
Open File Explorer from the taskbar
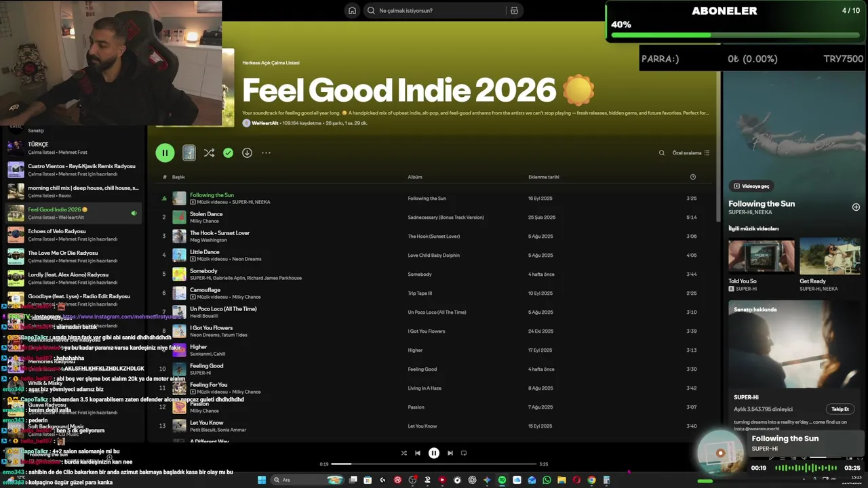pyautogui.click(x=561, y=480)
